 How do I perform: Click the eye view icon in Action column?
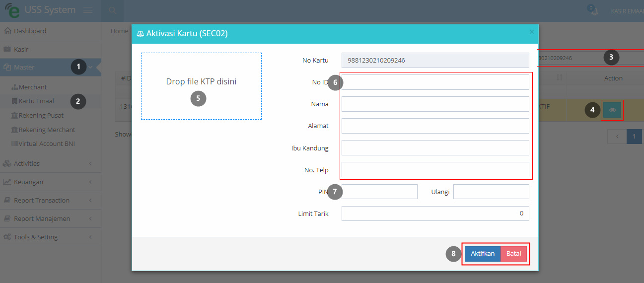tap(612, 110)
